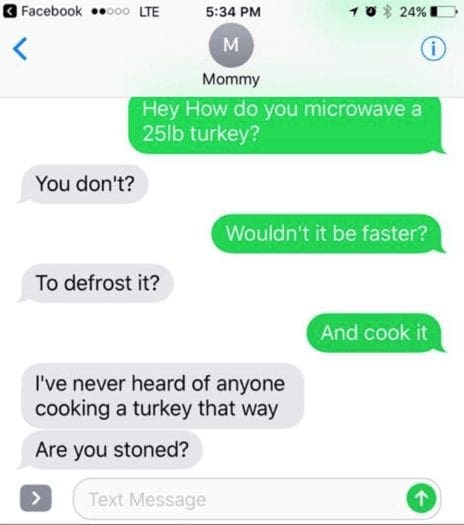The height and width of the screenshot is (525, 464).
Task: Tap the Bluetooth status icon
Action: point(387,12)
